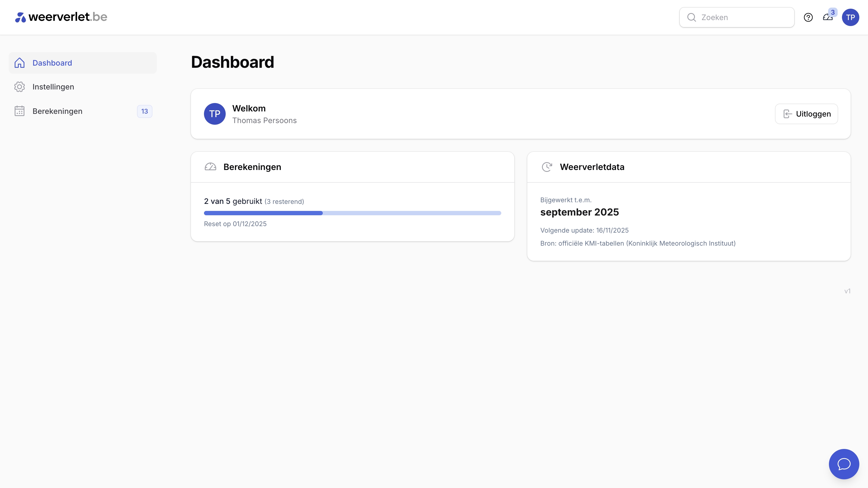Viewport: 868px width, 488px height.
Task: Click 'Volgende update: 16/11/2025' text
Action: point(584,230)
